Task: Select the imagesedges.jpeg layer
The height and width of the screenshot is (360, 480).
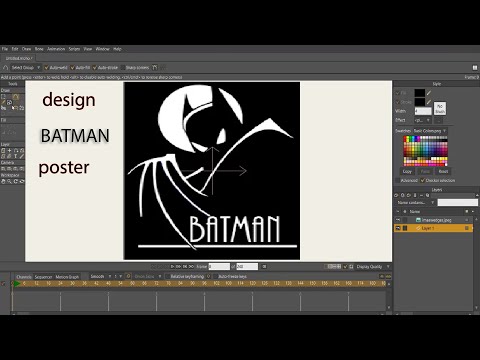Action: point(433,220)
